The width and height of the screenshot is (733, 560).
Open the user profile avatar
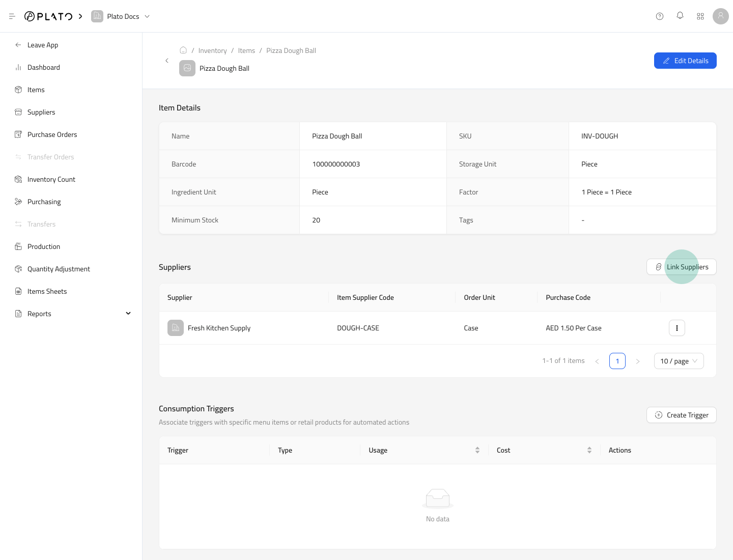721,16
